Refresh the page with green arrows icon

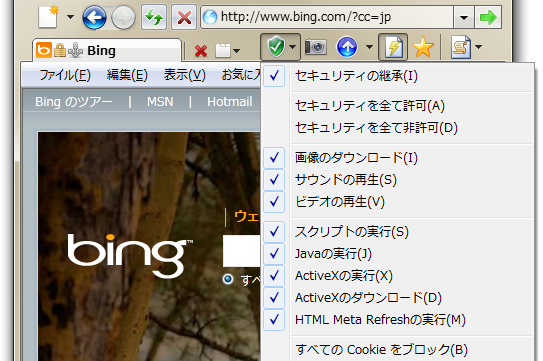pyautogui.click(x=154, y=17)
